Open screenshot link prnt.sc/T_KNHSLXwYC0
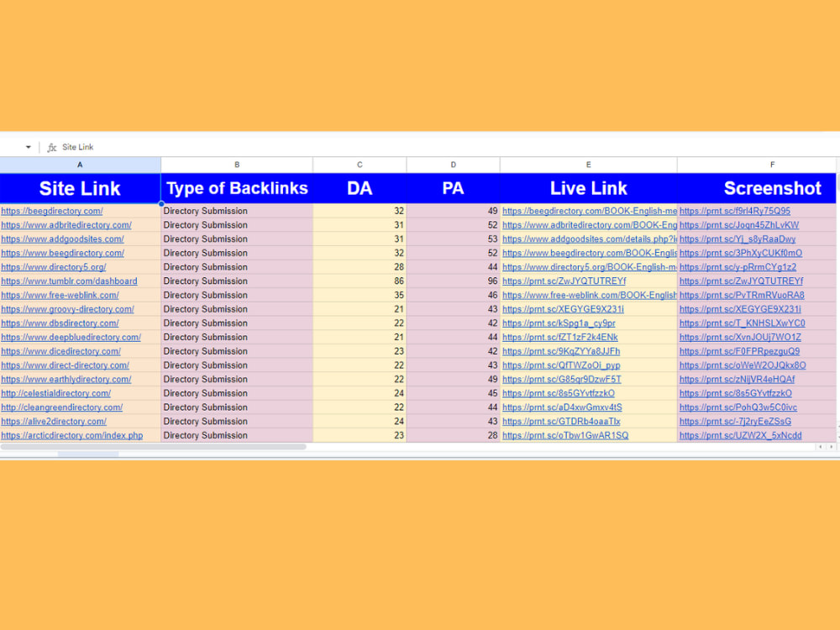Image resolution: width=840 pixels, height=630 pixels. pyautogui.click(x=743, y=323)
